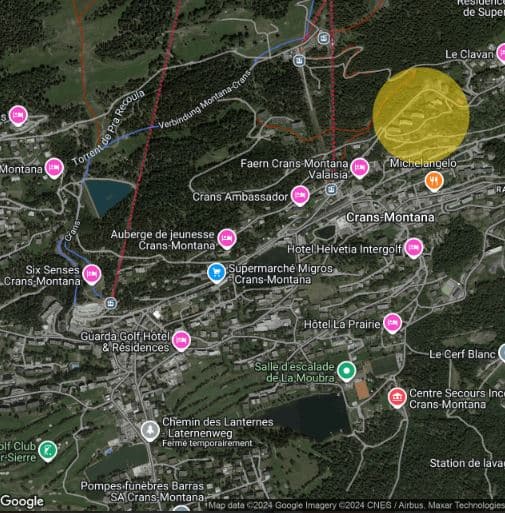Click the Centre Secours Incendie red marker
Screen dimensions: 505x513
click(397, 398)
